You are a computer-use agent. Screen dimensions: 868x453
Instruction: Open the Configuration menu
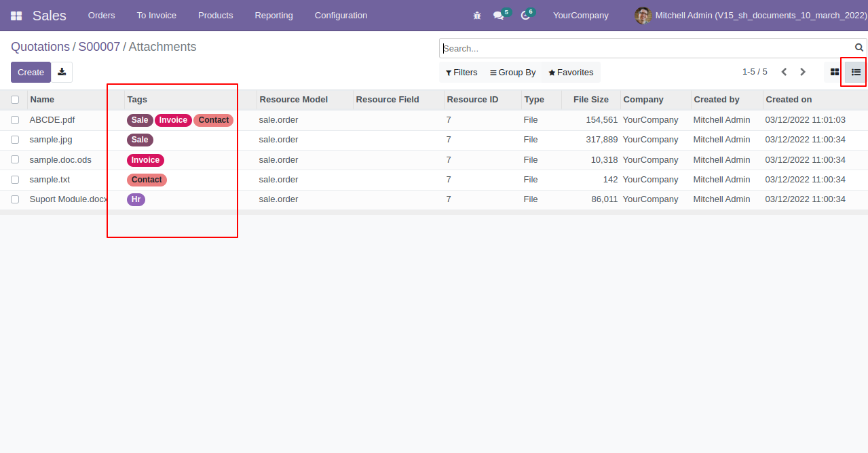point(341,15)
